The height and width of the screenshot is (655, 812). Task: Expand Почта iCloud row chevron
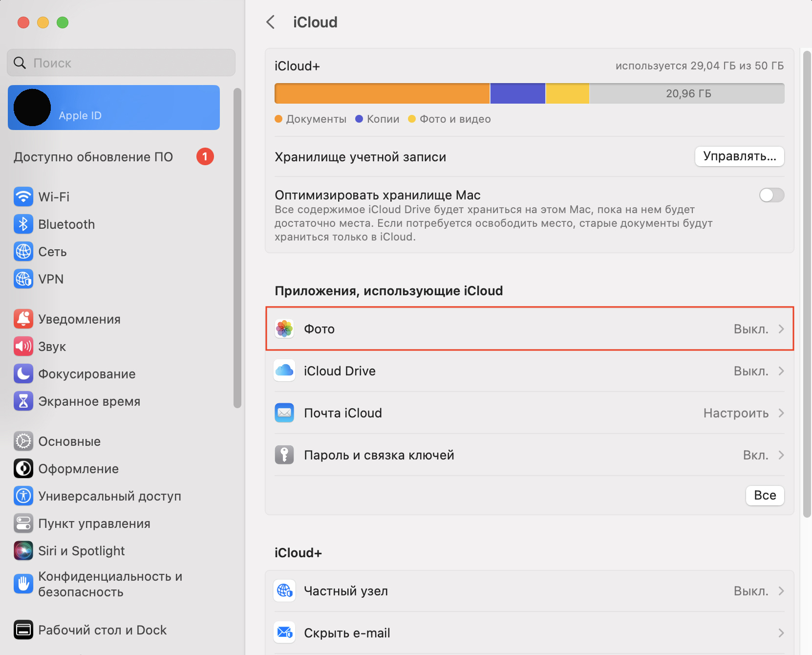[781, 413]
